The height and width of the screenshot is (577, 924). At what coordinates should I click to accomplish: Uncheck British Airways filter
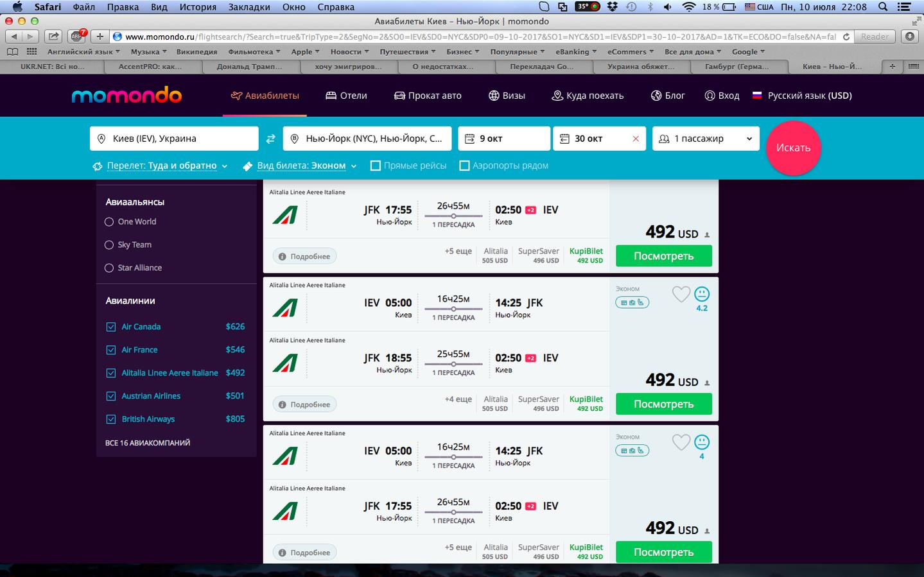[x=110, y=419]
